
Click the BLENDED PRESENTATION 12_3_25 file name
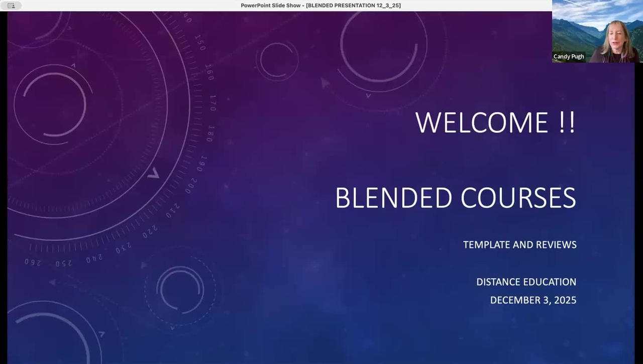coord(353,6)
